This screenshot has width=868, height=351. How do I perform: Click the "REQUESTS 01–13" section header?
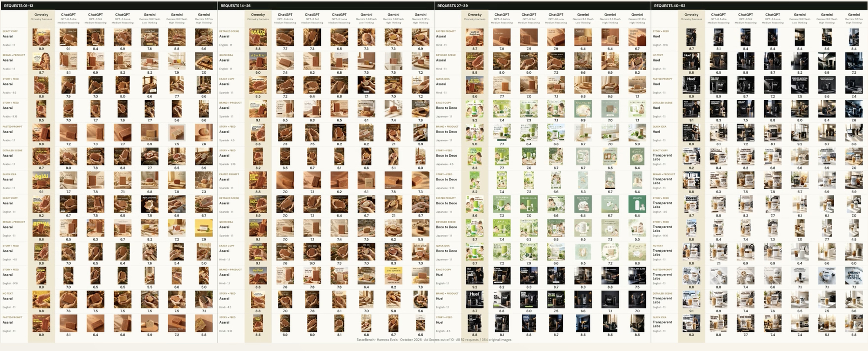coord(19,6)
